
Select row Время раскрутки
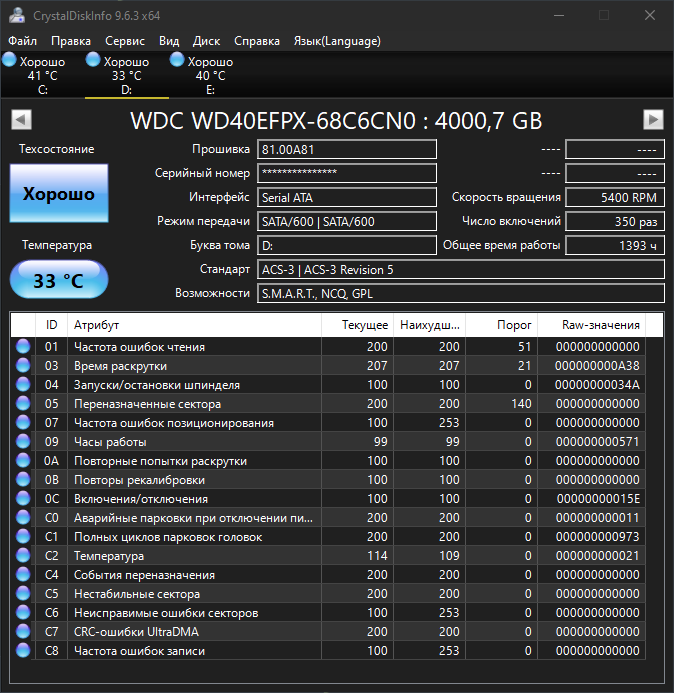pyautogui.click(x=328, y=366)
